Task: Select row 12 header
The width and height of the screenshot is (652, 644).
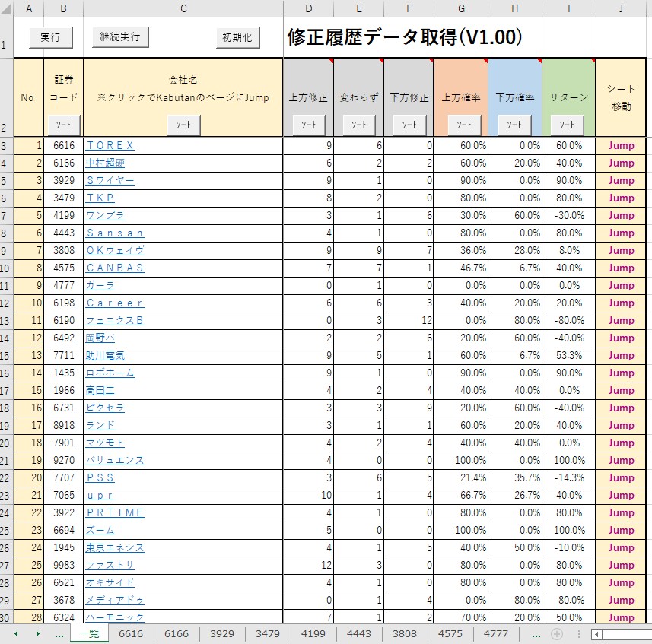Action: [5, 303]
